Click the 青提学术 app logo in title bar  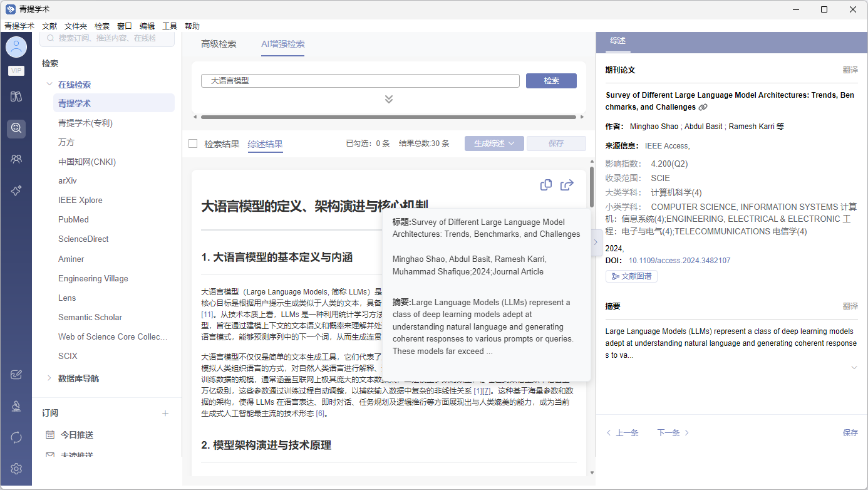(x=10, y=9)
